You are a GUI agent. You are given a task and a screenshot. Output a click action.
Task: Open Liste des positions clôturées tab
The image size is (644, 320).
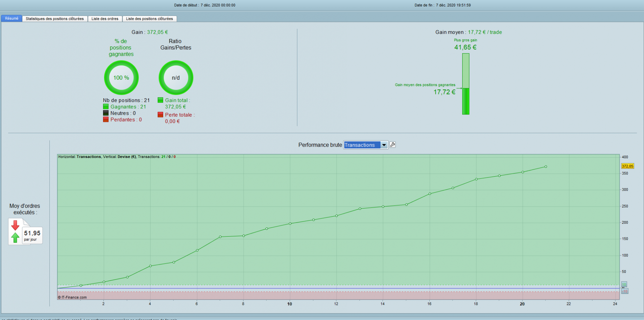(x=150, y=19)
